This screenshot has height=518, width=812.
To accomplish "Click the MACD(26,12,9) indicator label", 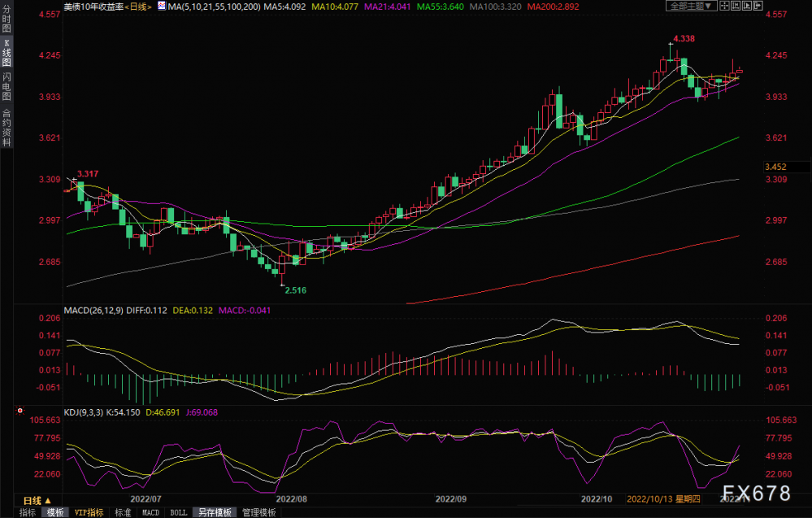I will [93, 311].
